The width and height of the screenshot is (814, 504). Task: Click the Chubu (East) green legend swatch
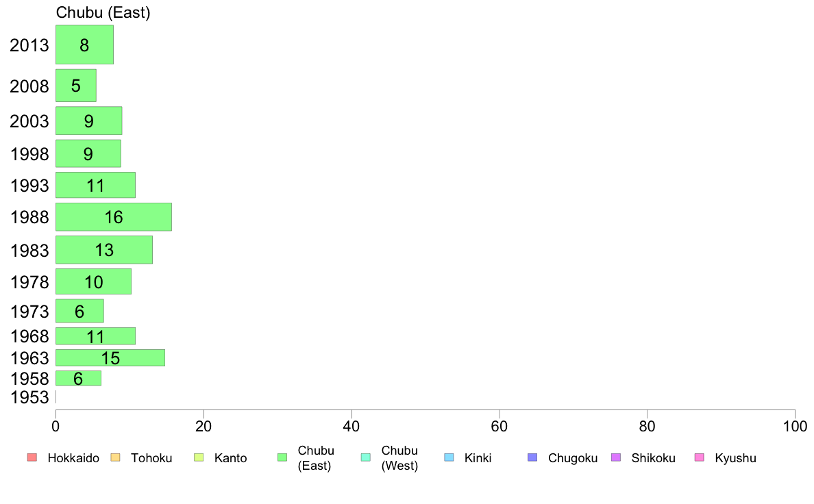tap(282, 457)
